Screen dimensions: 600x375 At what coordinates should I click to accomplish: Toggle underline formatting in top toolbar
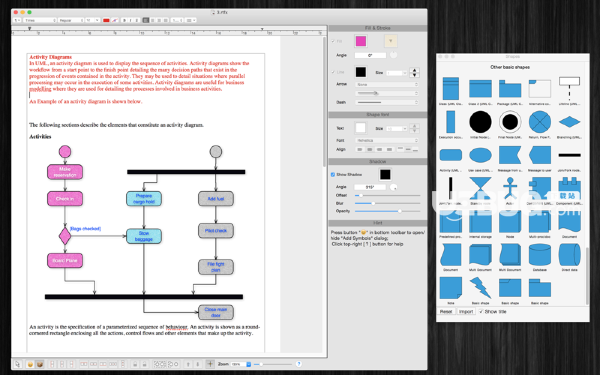[137, 20]
